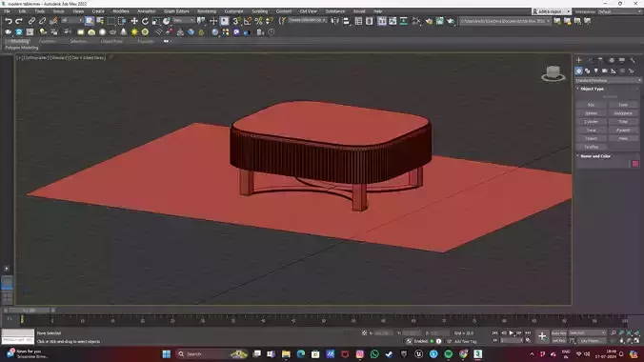Click the yellow sun light icon
The height and width of the screenshot is (362, 644).
pos(134,31)
